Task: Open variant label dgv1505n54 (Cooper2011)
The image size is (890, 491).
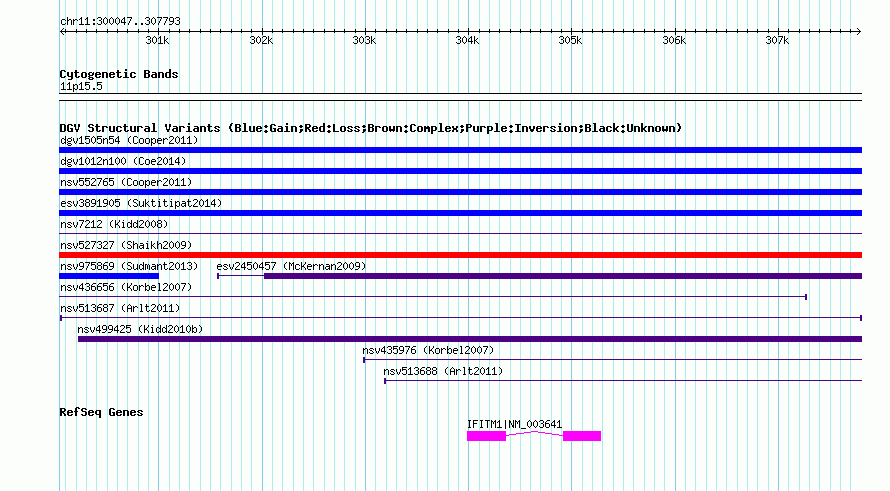Action: (x=129, y=140)
